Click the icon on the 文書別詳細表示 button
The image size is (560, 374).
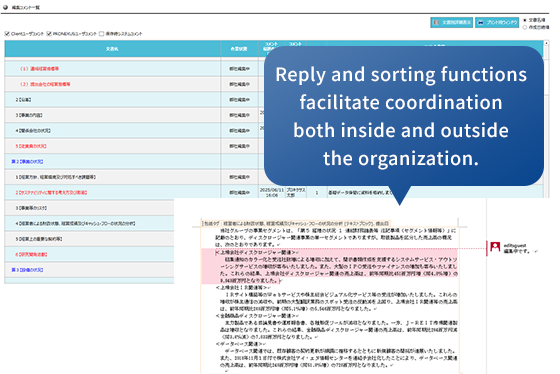click(x=436, y=23)
